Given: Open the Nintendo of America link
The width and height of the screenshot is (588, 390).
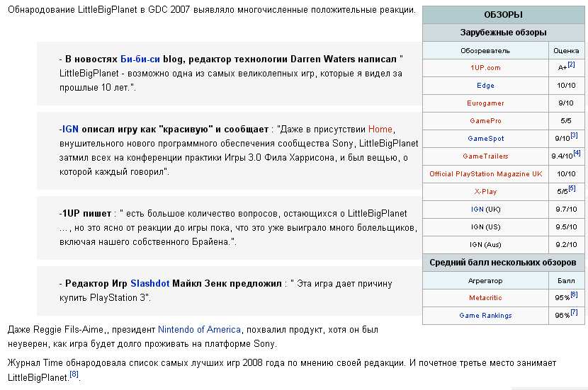Looking at the screenshot, I should pos(199,329).
